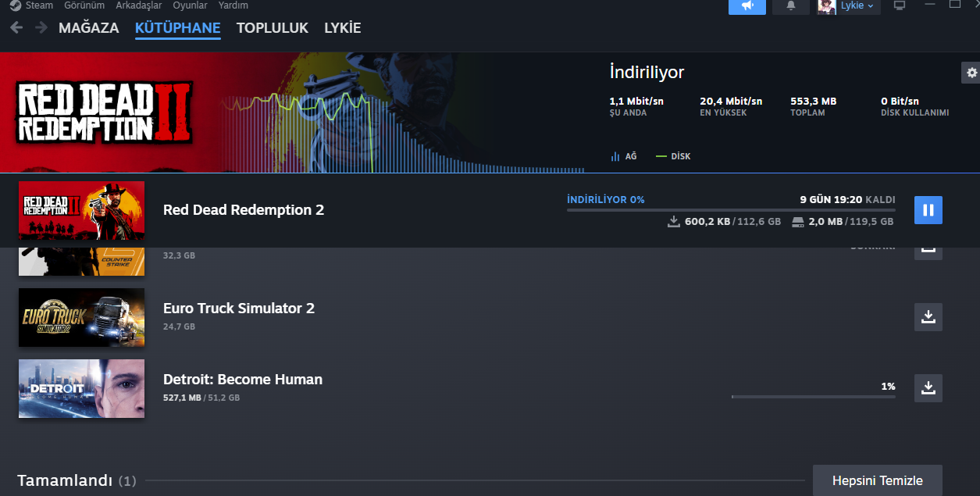Click the Euro Truck Simulator 2 thumbnail
The height and width of the screenshot is (496, 980).
pos(82,317)
